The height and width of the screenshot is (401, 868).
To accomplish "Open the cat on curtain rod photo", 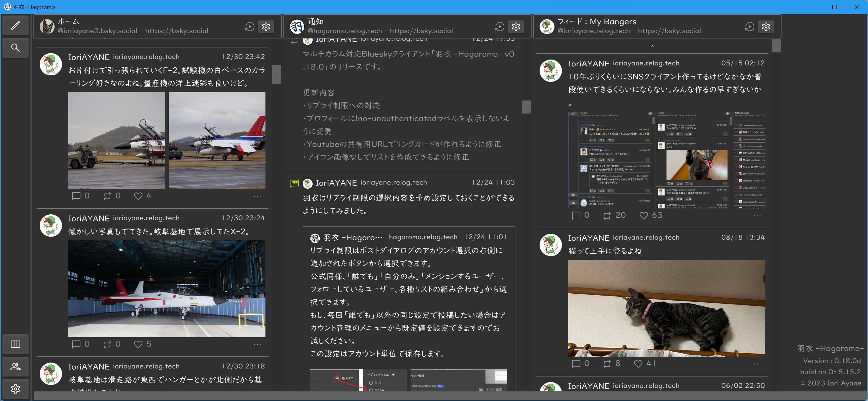I will (x=666, y=308).
